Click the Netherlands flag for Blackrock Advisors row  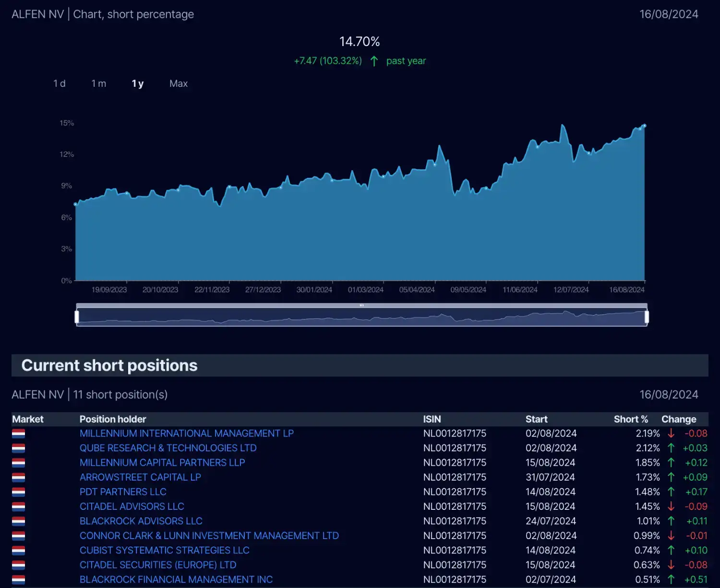[18, 522]
